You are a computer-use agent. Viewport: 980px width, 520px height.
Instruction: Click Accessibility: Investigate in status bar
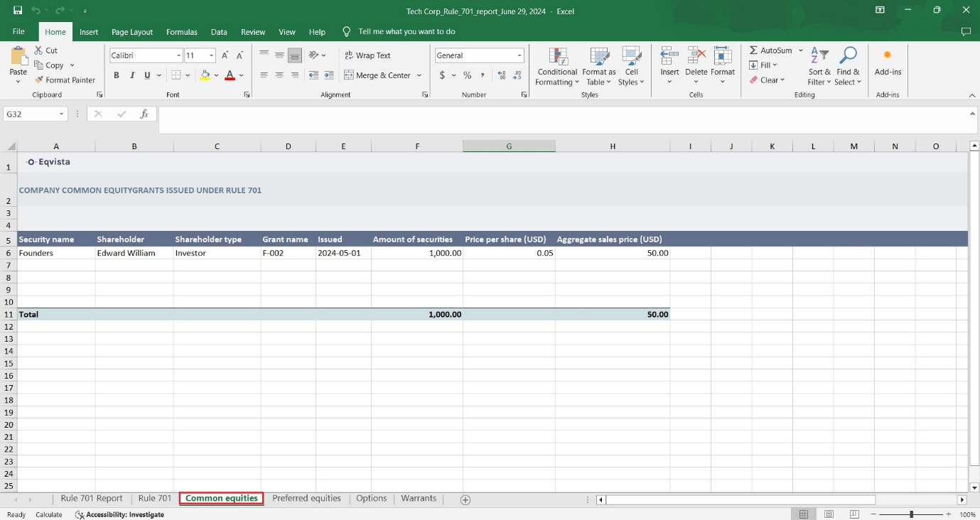[119, 514]
